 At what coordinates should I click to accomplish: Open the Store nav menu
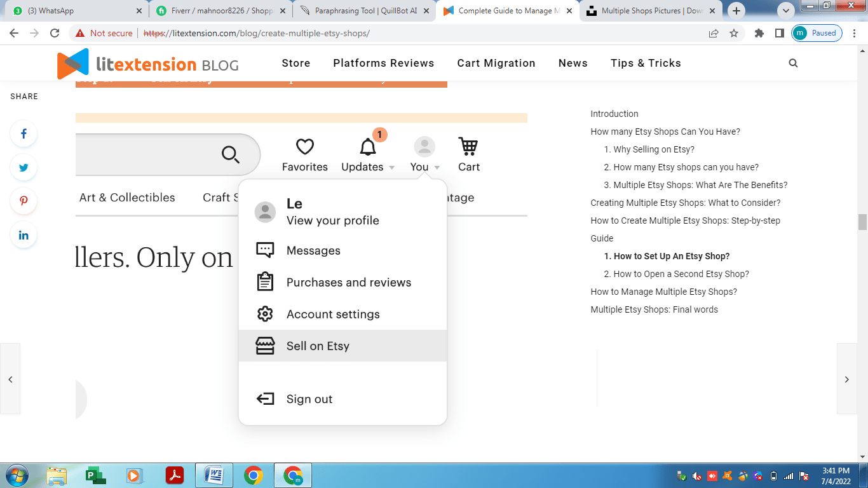296,63
